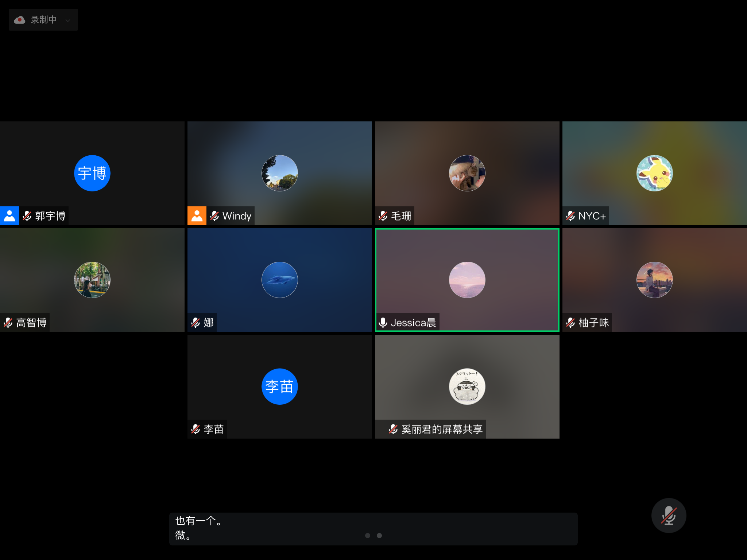The width and height of the screenshot is (747, 560).
Task: Click muted mic icon beside 李苗
Action: coord(196,429)
